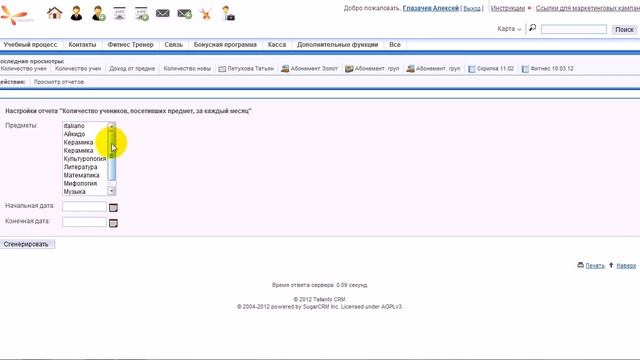Open calendar picker for Начальная дата
The image size is (640, 360).
(113, 207)
